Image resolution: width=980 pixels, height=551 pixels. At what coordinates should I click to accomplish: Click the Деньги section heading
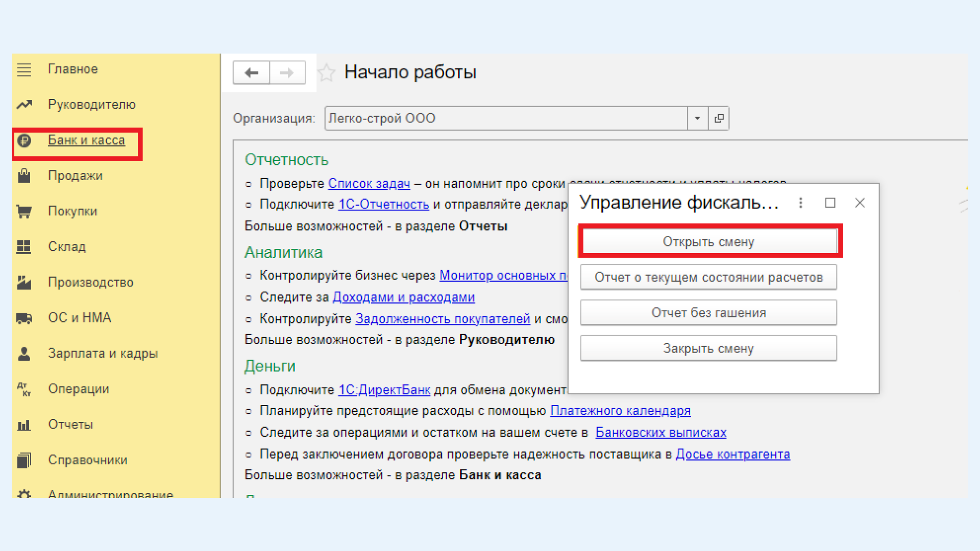(x=270, y=366)
